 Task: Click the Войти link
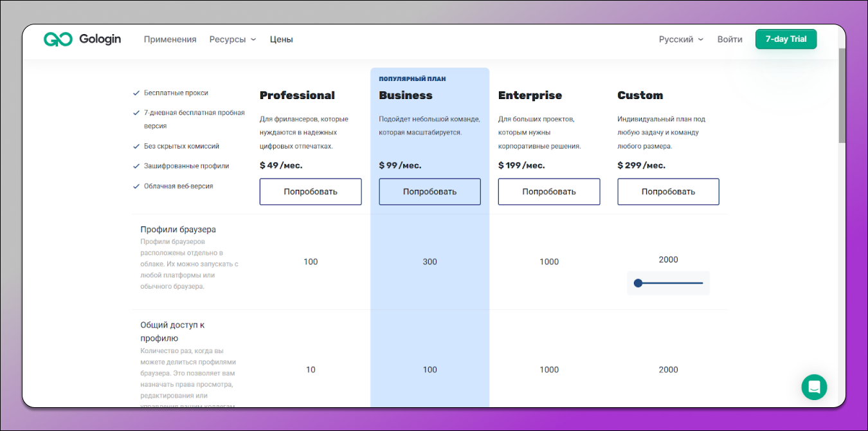click(x=729, y=39)
